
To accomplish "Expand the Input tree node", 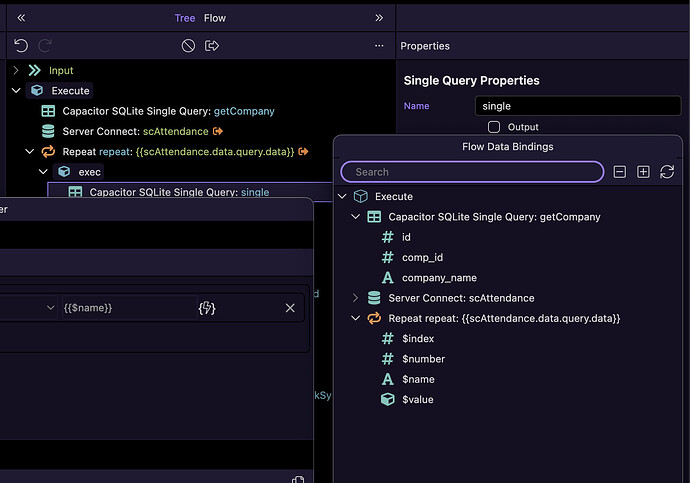I will 16,71.
